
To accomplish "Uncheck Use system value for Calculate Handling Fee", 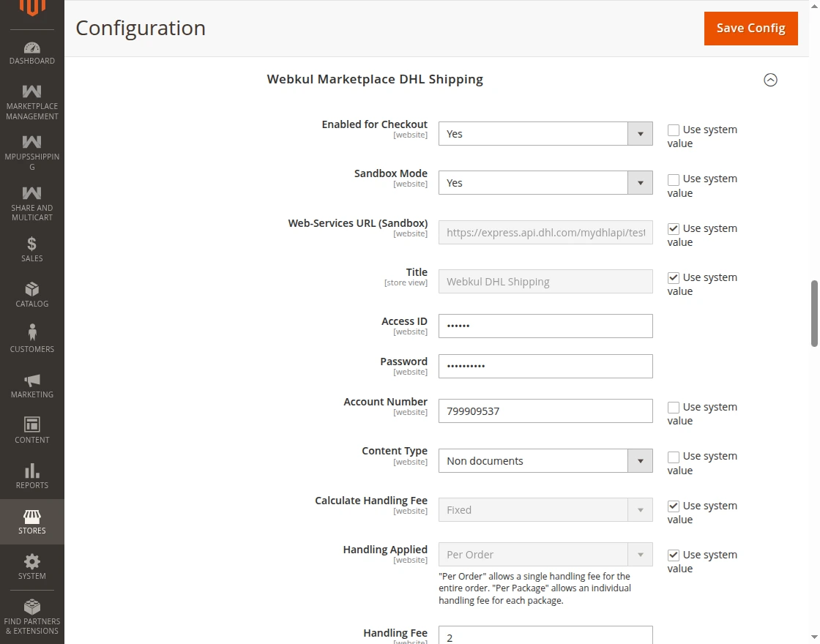I will click(x=674, y=506).
